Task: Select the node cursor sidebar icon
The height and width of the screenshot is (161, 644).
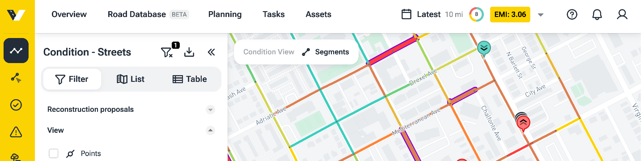Action: pyautogui.click(x=16, y=78)
